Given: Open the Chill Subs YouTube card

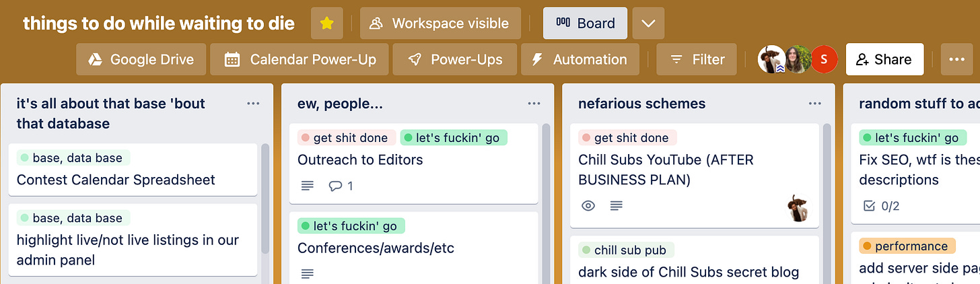Looking at the screenshot, I should click(694, 176).
